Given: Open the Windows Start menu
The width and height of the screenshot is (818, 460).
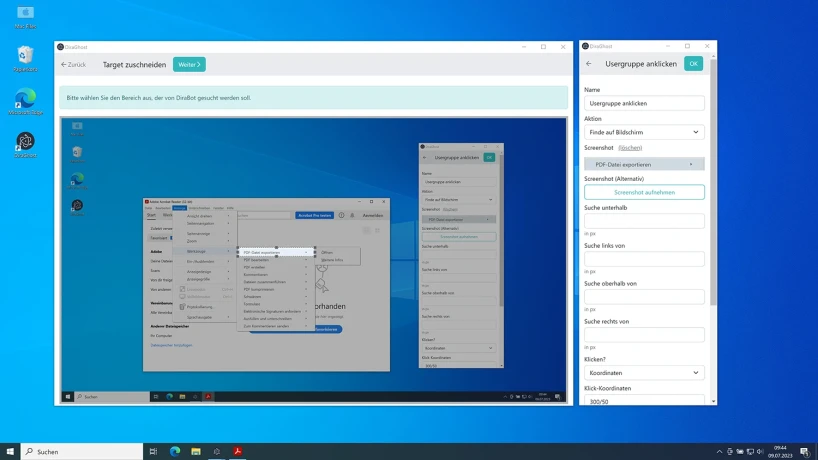Looking at the screenshot, I should (x=11, y=452).
